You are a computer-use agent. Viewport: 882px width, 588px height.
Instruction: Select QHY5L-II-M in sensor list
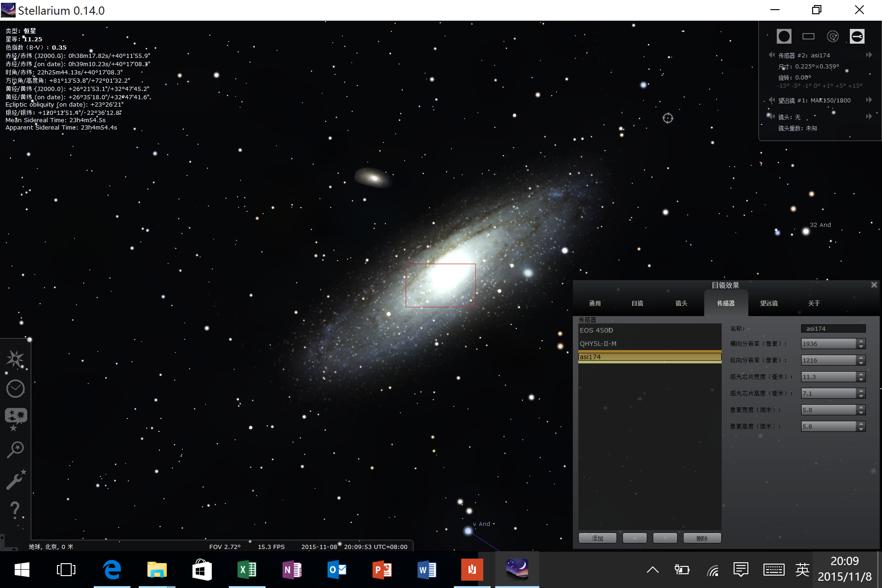(x=650, y=344)
